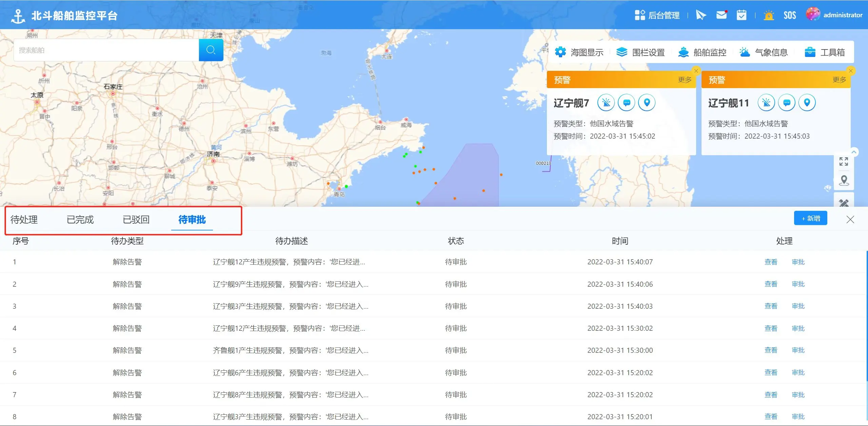Collapse the warning cards with up chevron
The image size is (868, 426).
(x=854, y=152)
